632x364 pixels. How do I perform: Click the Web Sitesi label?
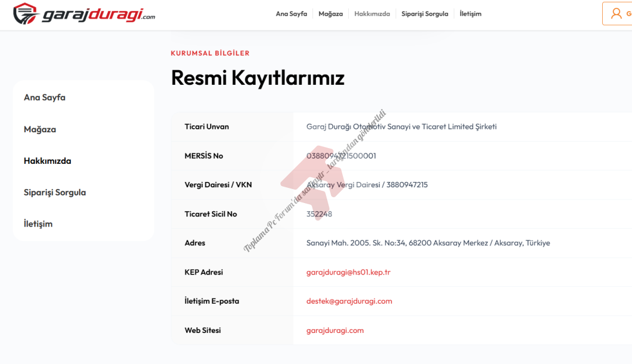click(x=202, y=330)
